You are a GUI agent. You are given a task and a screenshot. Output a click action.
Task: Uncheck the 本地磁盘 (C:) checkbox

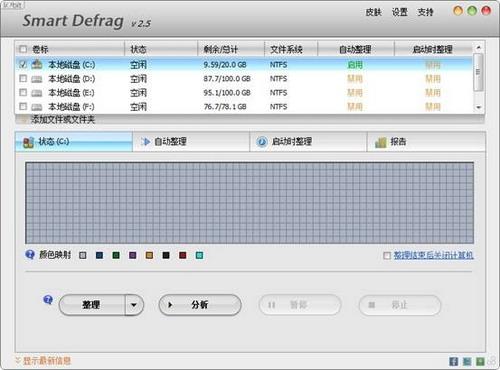point(23,64)
